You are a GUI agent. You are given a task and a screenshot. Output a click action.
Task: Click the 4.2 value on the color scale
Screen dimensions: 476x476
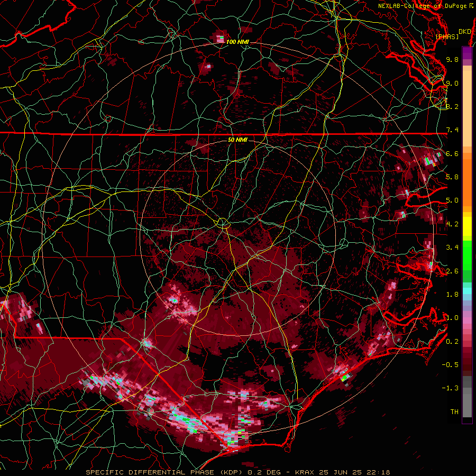452,224
